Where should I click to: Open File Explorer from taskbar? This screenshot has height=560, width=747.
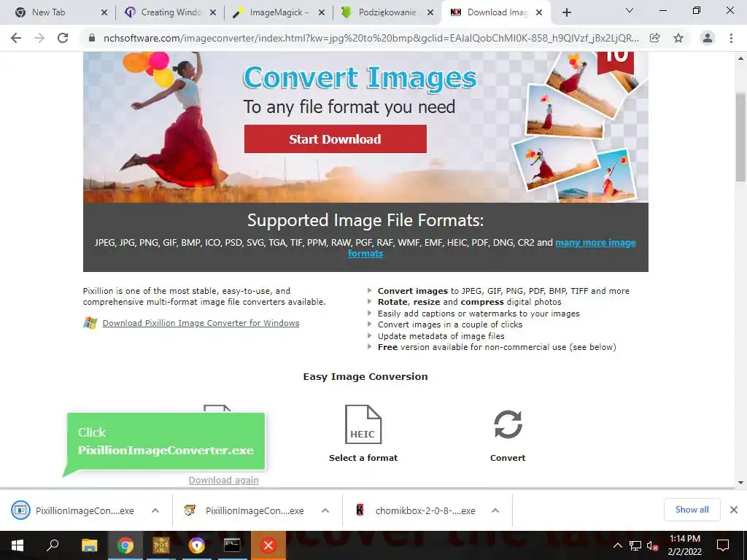89,545
